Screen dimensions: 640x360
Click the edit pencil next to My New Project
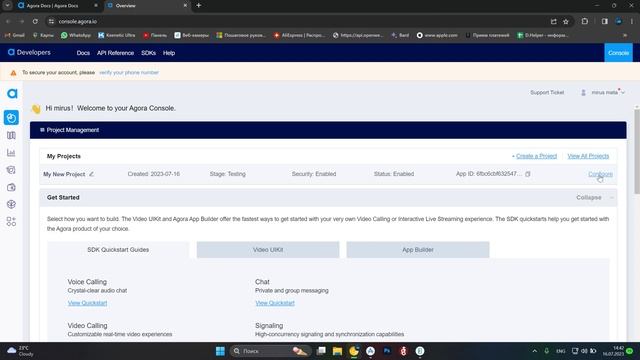coord(91,174)
